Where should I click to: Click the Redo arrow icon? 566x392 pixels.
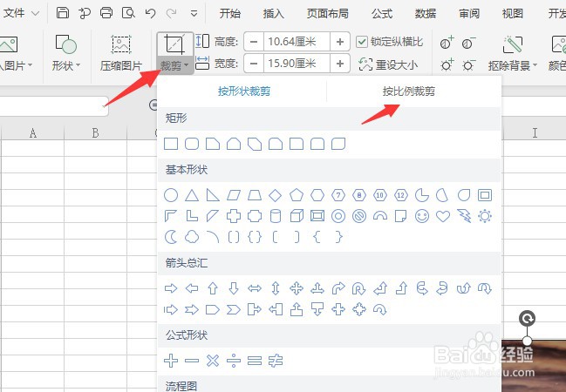click(x=171, y=14)
